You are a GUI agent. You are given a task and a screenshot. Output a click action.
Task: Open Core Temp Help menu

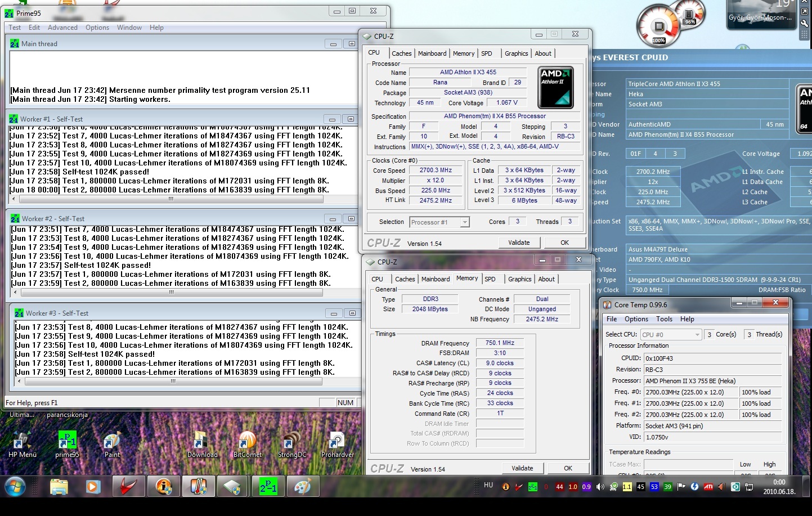point(687,319)
